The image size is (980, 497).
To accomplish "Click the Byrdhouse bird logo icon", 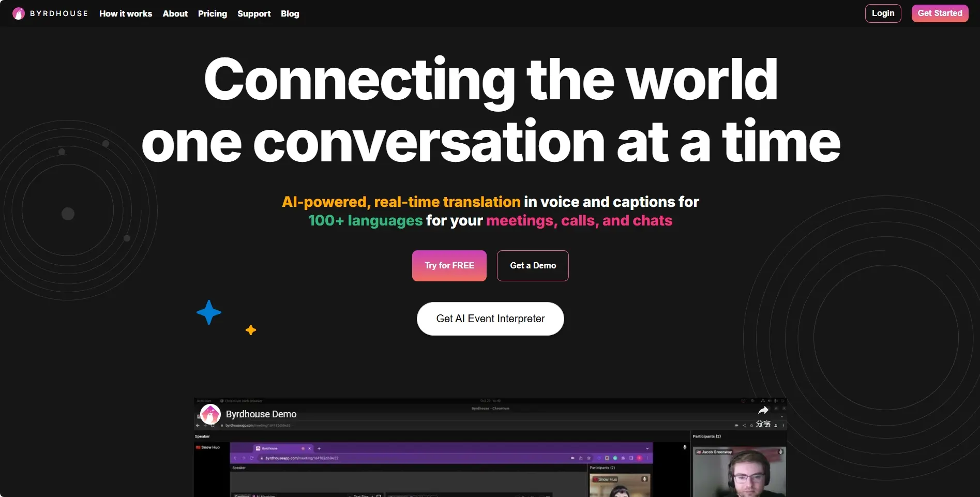I will pos(19,13).
